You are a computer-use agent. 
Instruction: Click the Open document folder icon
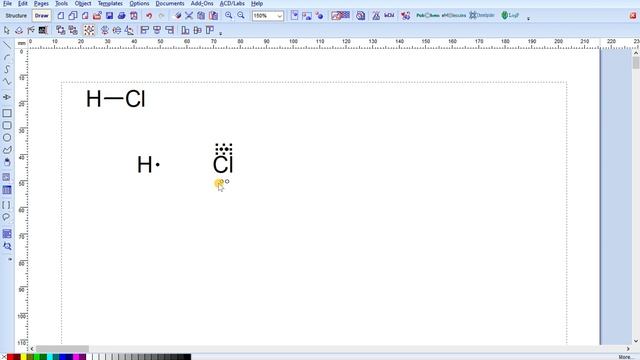(97, 16)
